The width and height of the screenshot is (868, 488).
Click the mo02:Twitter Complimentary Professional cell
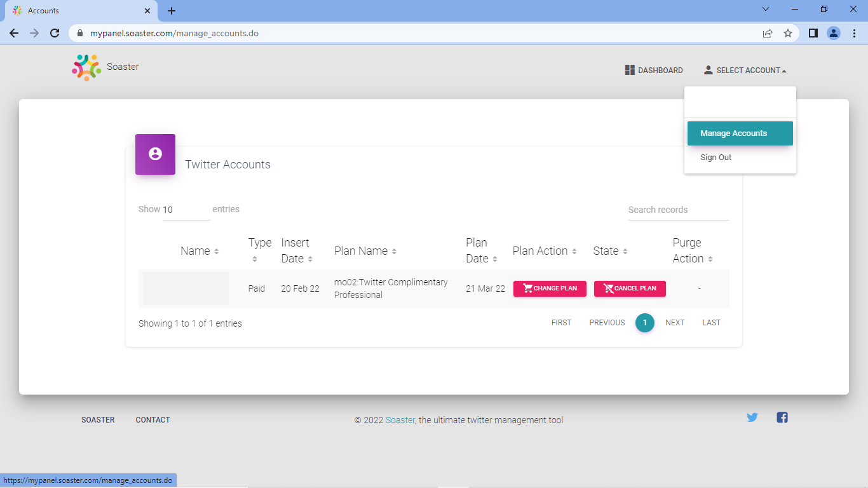[391, 288]
